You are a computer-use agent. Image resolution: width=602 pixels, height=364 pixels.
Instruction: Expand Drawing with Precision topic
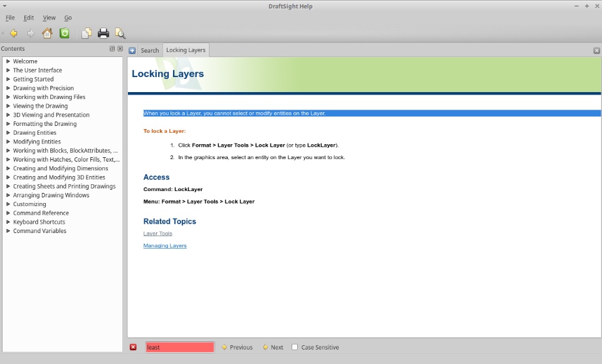[8, 88]
